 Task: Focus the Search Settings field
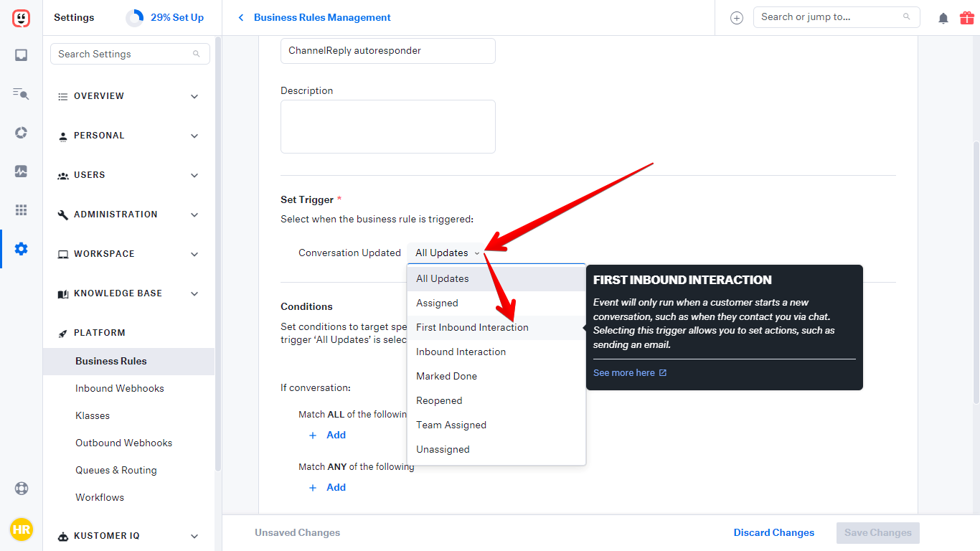tap(130, 54)
